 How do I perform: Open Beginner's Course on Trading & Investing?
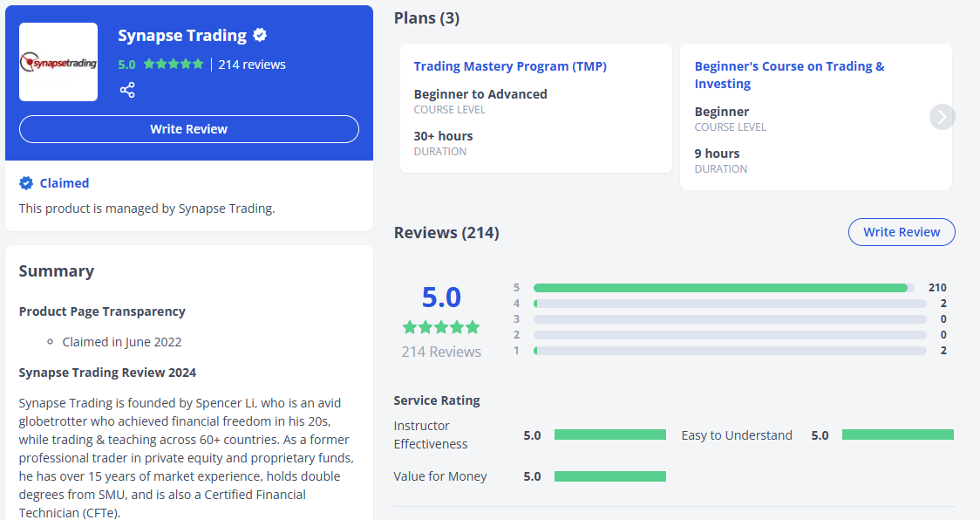pos(789,75)
